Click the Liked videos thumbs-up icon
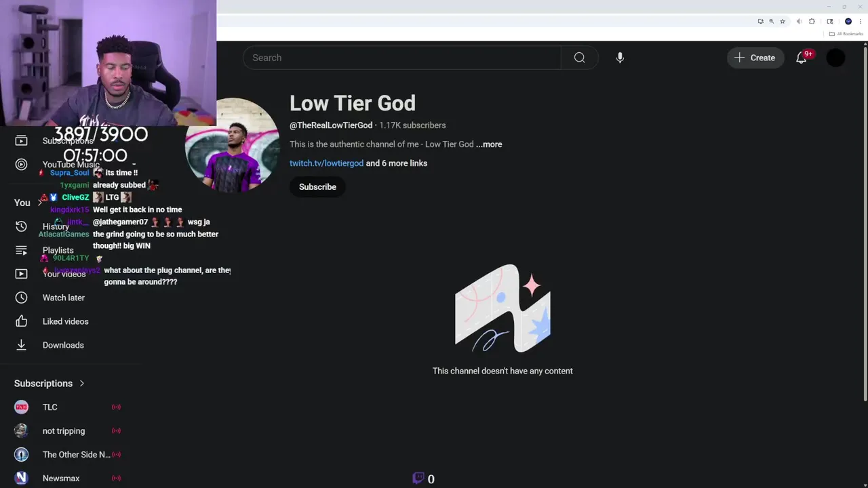 point(21,321)
